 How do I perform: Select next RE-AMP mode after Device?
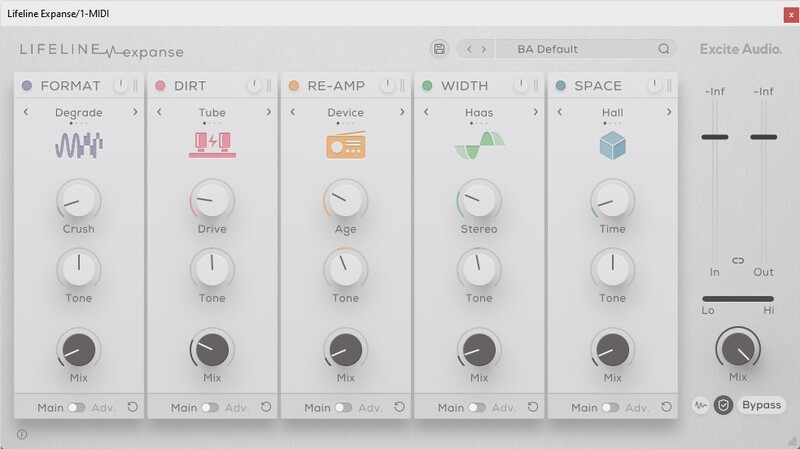coord(402,112)
